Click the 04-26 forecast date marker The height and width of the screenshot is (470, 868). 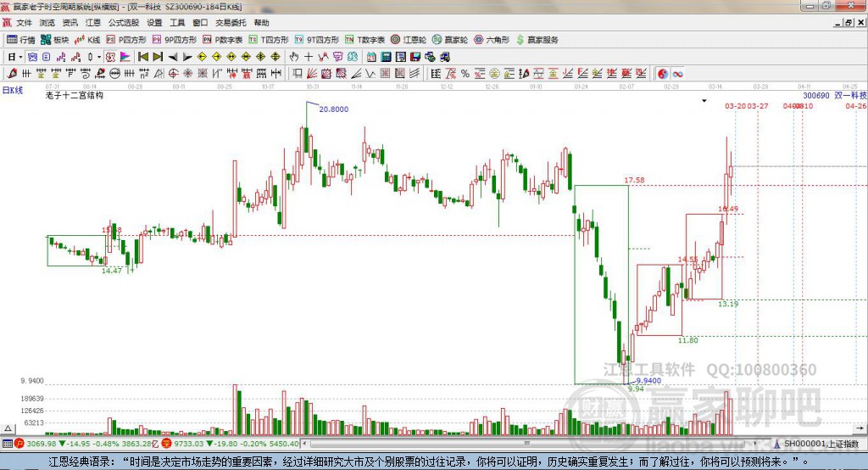[856, 106]
